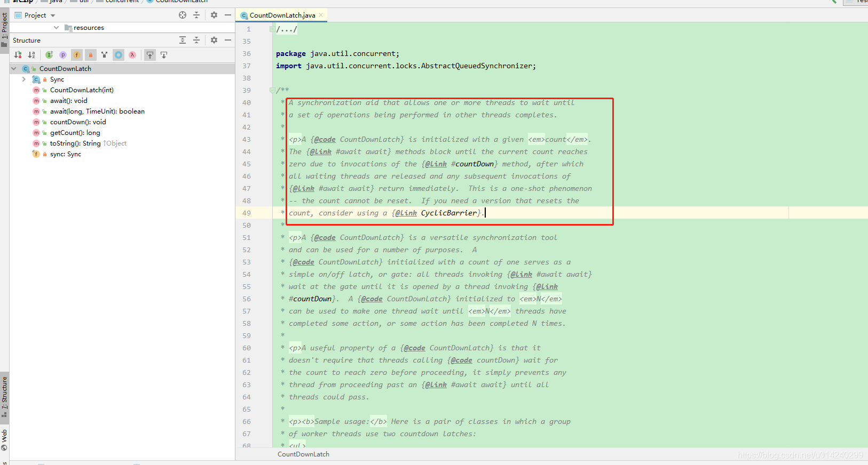
Task: Click the concurrent breadcrumb in navigation bar
Action: pyautogui.click(x=122, y=2)
